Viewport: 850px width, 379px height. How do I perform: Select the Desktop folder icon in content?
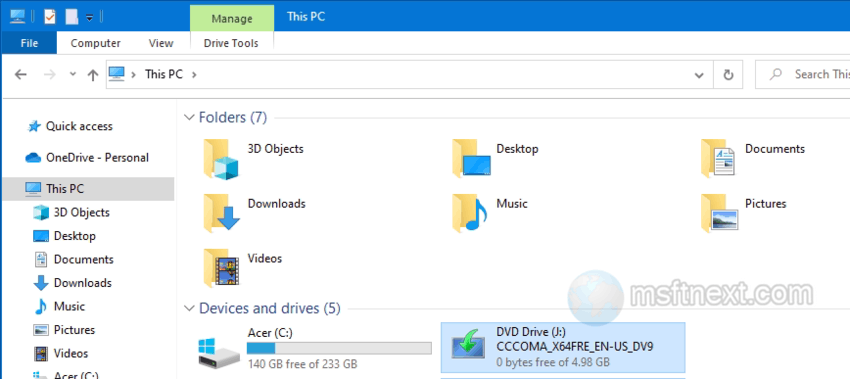point(471,158)
